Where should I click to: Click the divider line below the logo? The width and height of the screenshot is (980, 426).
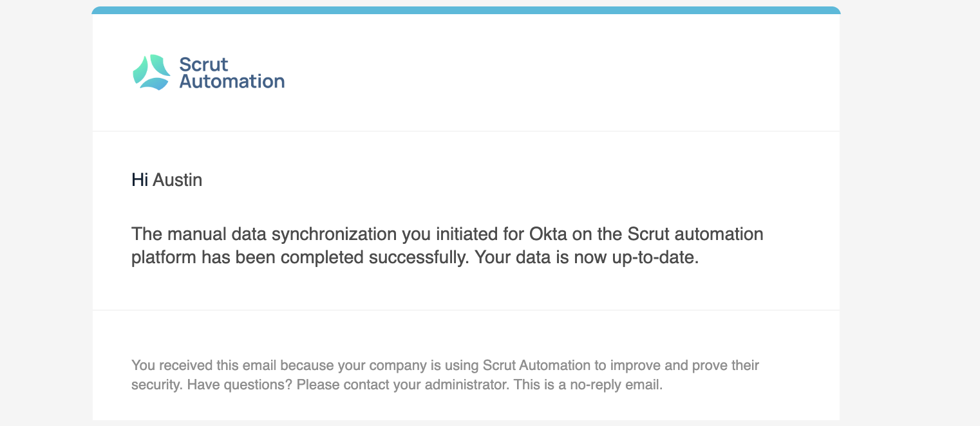tap(466, 131)
